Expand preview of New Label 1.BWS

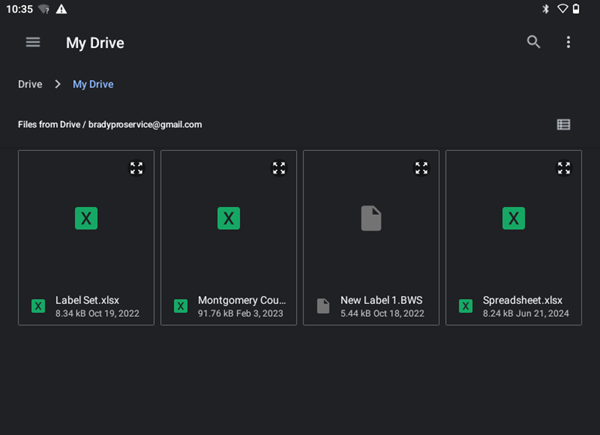(x=422, y=168)
